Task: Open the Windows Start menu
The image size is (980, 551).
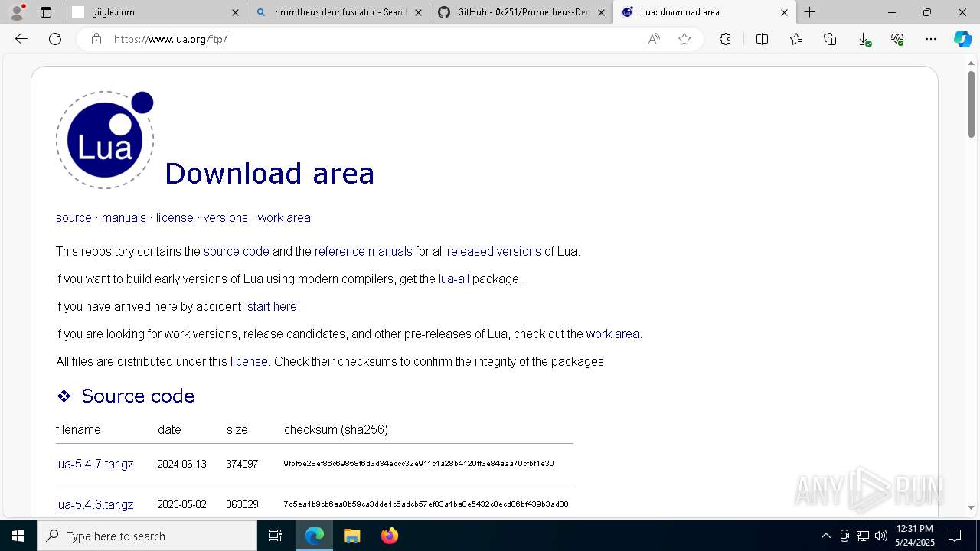Action: tap(18, 536)
